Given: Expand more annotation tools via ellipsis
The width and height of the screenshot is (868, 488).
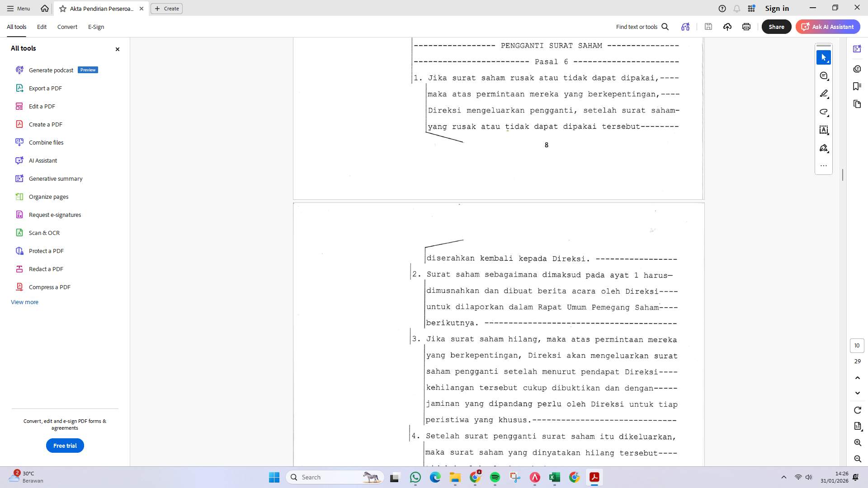Looking at the screenshot, I should 824,165.
